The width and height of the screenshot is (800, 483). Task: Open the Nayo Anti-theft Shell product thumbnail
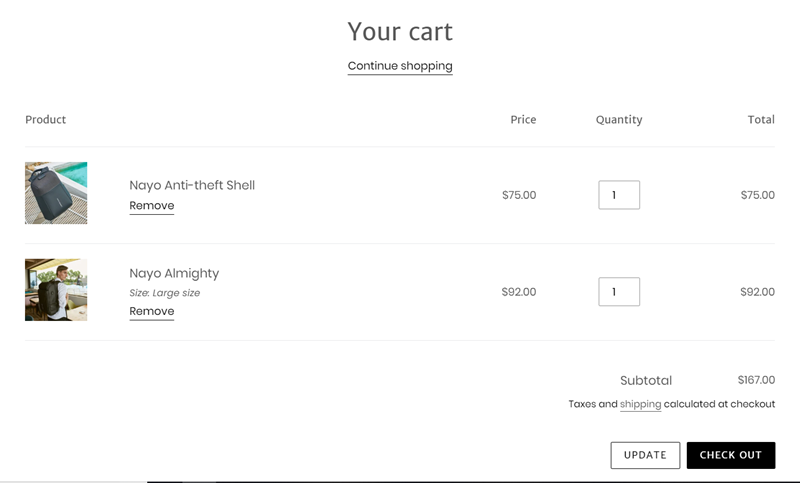click(x=56, y=193)
